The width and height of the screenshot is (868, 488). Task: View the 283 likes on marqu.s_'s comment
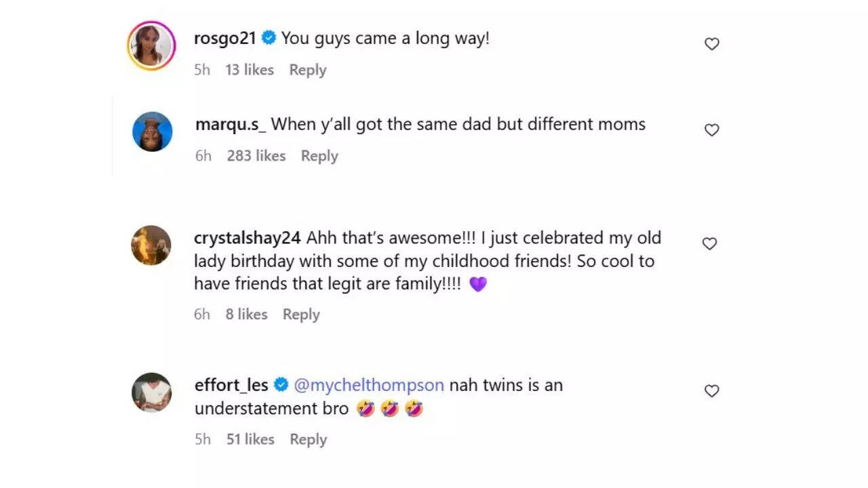coord(256,156)
